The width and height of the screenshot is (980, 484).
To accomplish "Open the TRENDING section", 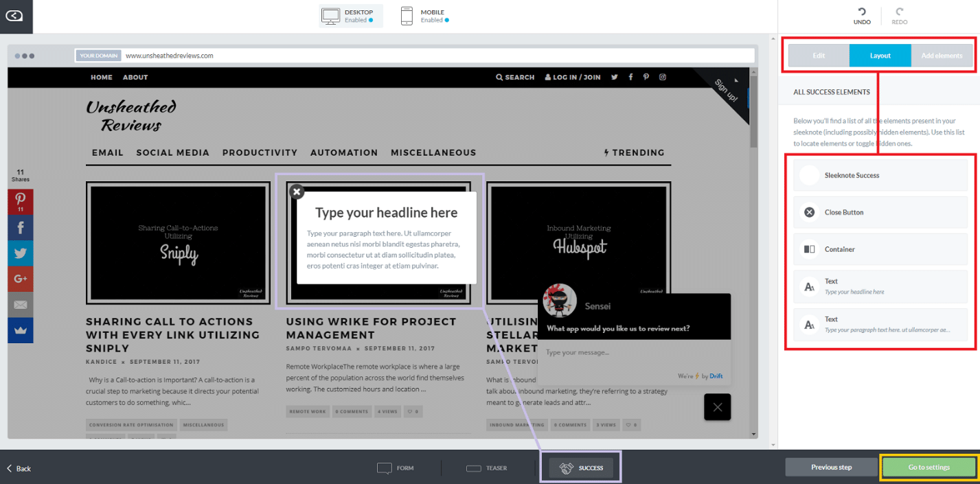I will click(634, 152).
